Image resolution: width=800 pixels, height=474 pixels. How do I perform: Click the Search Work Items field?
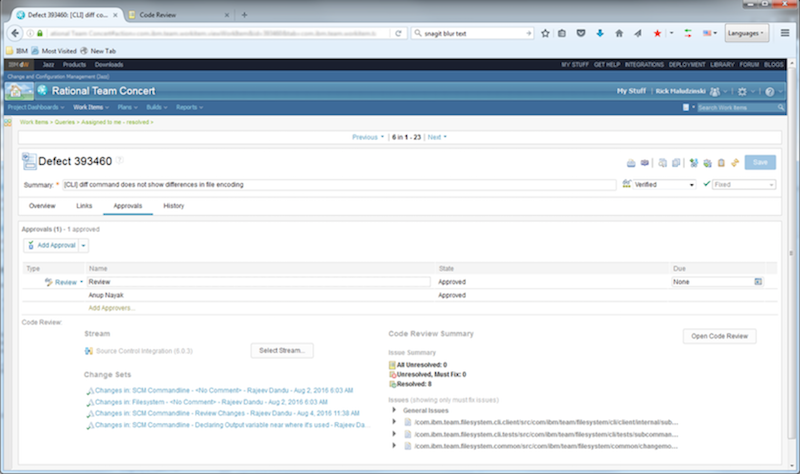[737, 107]
